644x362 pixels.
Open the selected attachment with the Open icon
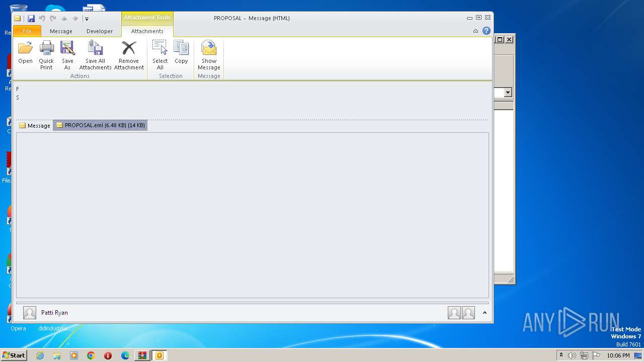click(x=25, y=53)
